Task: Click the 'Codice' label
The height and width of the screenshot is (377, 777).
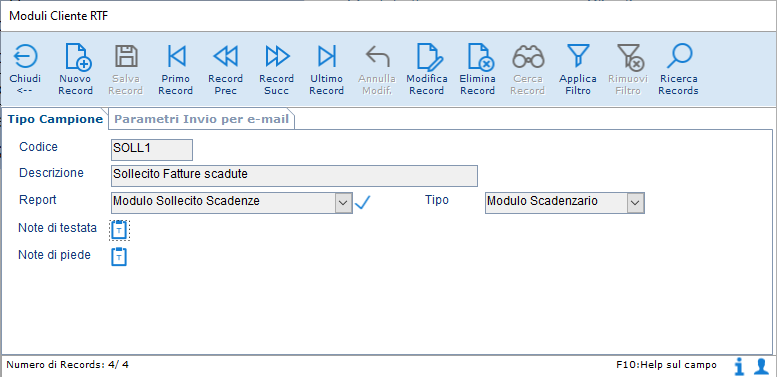Action: (x=38, y=147)
